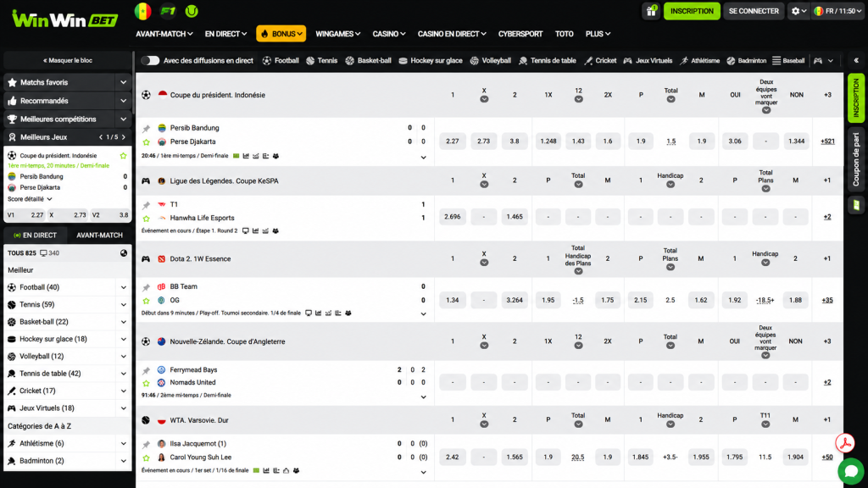
Task: Open the language and time FR dropdown
Action: click(837, 11)
